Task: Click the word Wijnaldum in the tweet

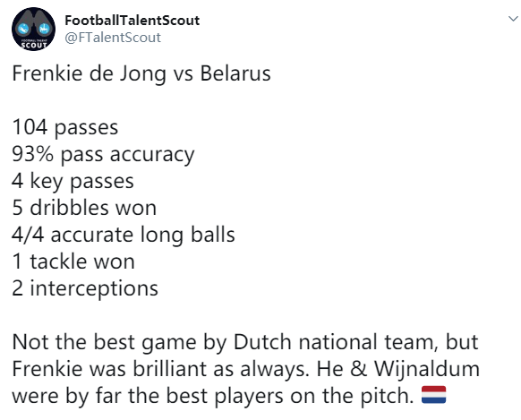Action: [x=427, y=369]
